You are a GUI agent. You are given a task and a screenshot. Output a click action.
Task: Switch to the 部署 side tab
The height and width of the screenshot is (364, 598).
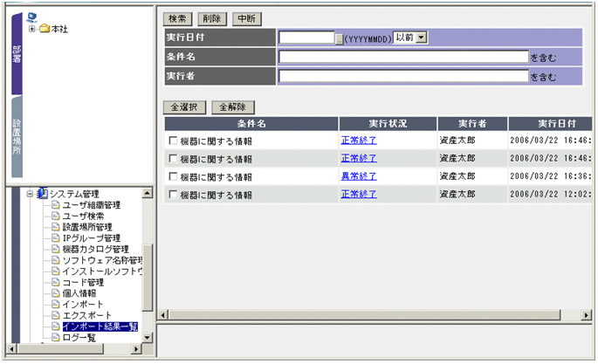[x=17, y=54]
